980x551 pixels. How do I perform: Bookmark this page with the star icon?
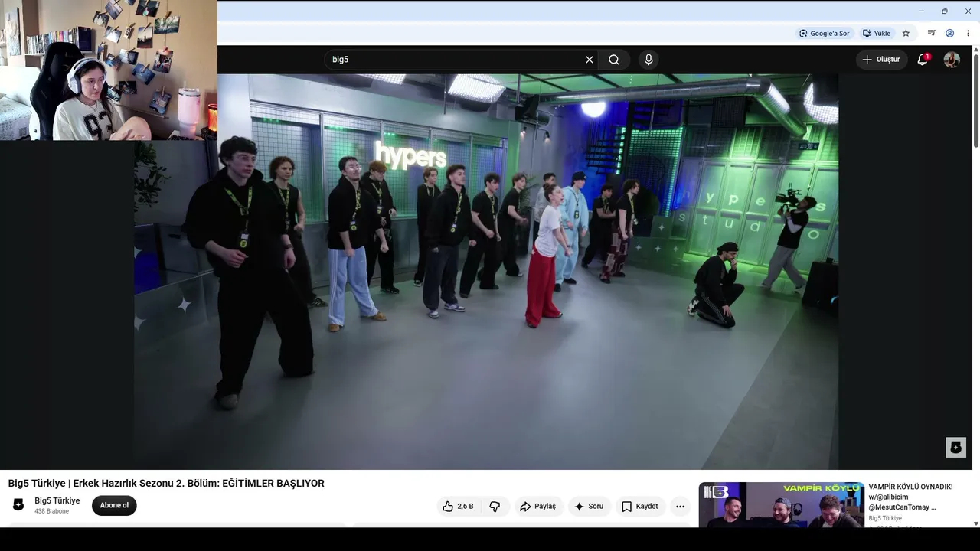pos(906,34)
